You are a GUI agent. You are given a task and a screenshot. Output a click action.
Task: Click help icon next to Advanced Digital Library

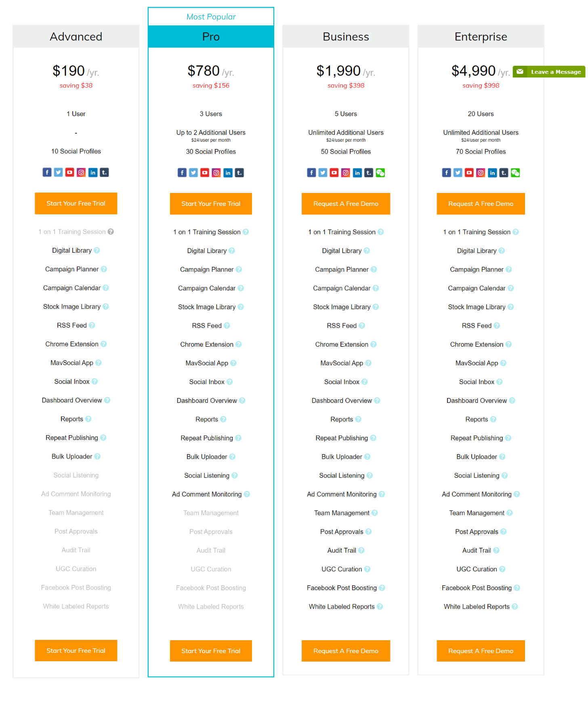97,250
